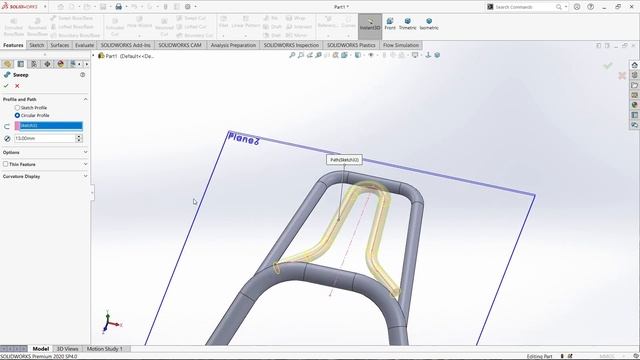Viewport: 640px width, 360px height.
Task: Switch to the Sketch tab
Action: coord(37,45)
